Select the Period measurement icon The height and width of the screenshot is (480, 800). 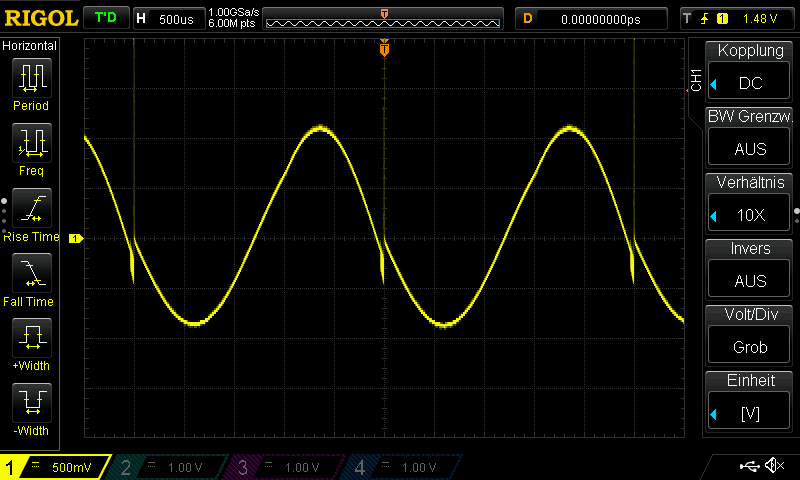tap(31, 78)
